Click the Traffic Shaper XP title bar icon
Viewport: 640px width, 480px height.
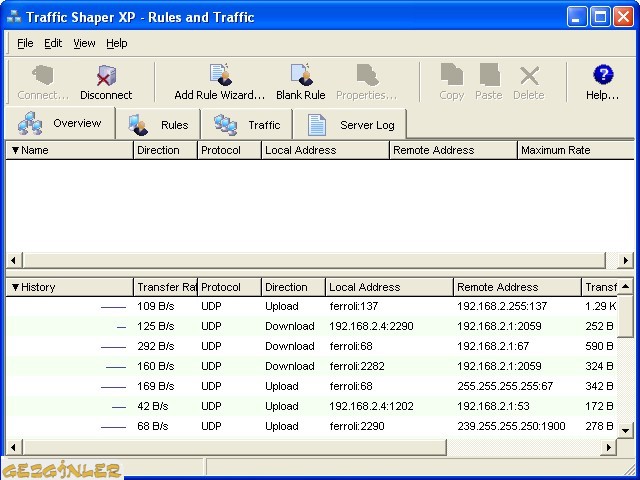click(x=13, y=17)
